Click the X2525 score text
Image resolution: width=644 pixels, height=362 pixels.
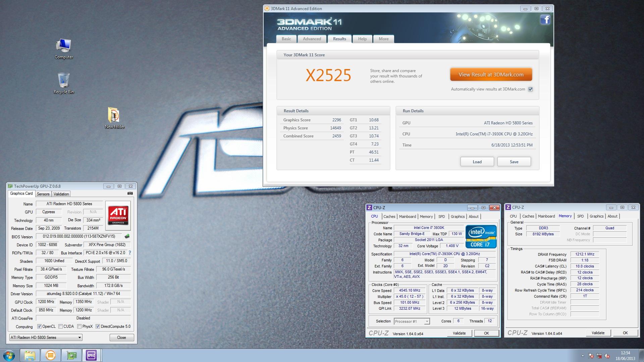point(328,75)
